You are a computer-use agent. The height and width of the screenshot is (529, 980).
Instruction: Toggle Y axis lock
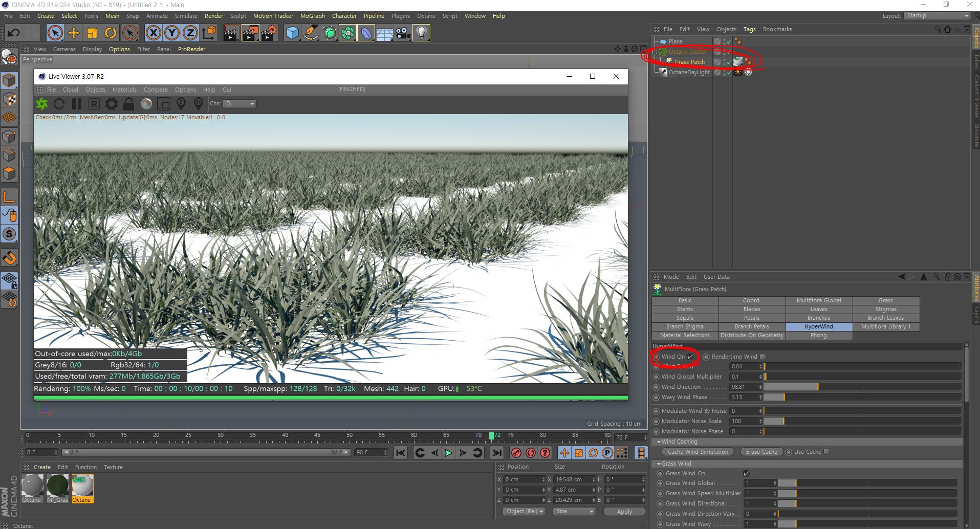click(x=171, y=33)
